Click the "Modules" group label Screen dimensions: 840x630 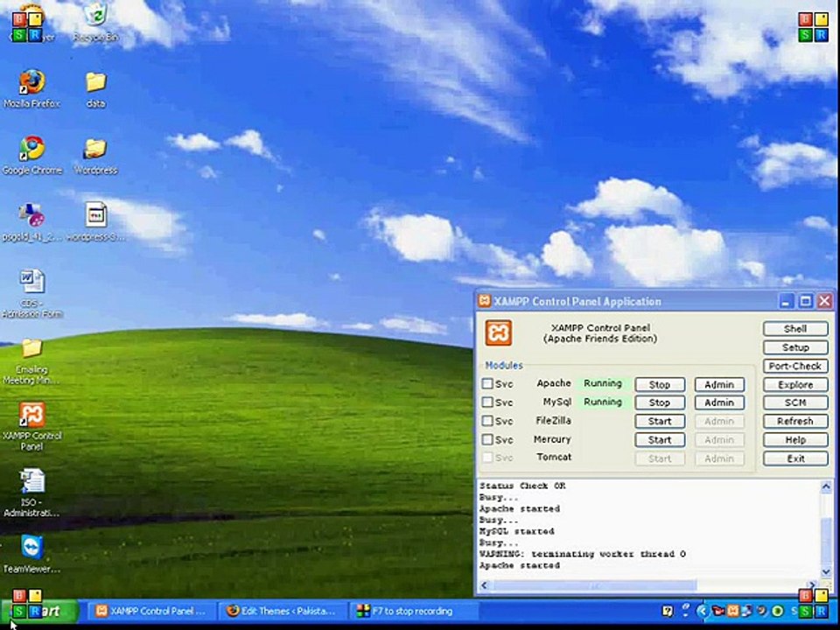[504, 366]
